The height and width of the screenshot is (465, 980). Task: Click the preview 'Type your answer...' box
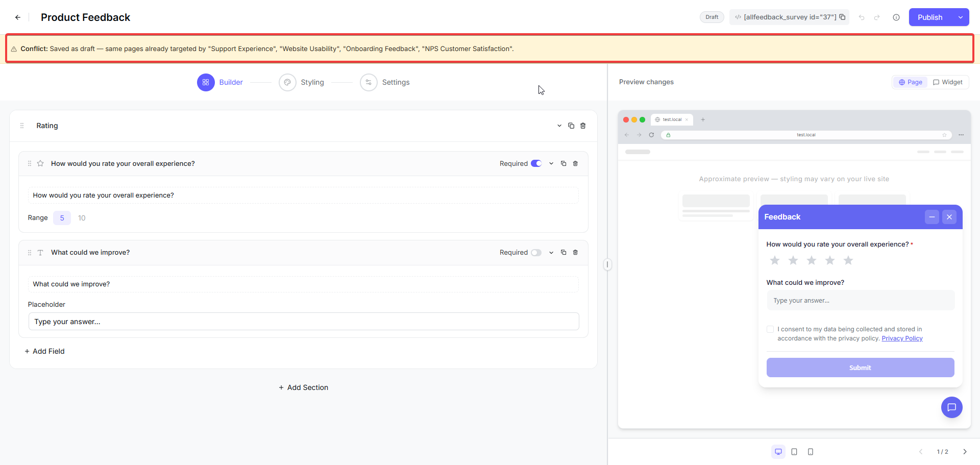(860, 300)
